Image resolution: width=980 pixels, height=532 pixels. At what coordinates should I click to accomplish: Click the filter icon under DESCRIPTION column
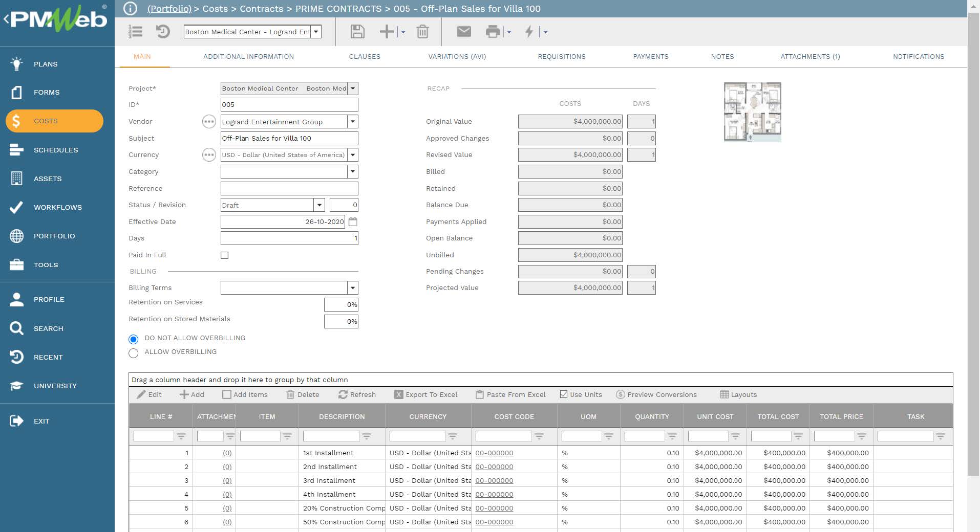(367, 436)
